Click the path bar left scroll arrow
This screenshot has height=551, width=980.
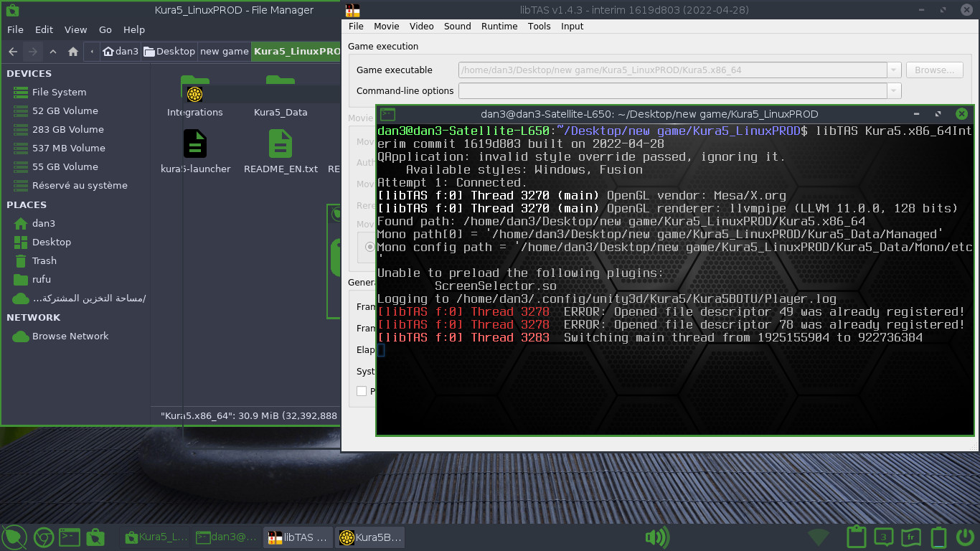coord(92,52)
